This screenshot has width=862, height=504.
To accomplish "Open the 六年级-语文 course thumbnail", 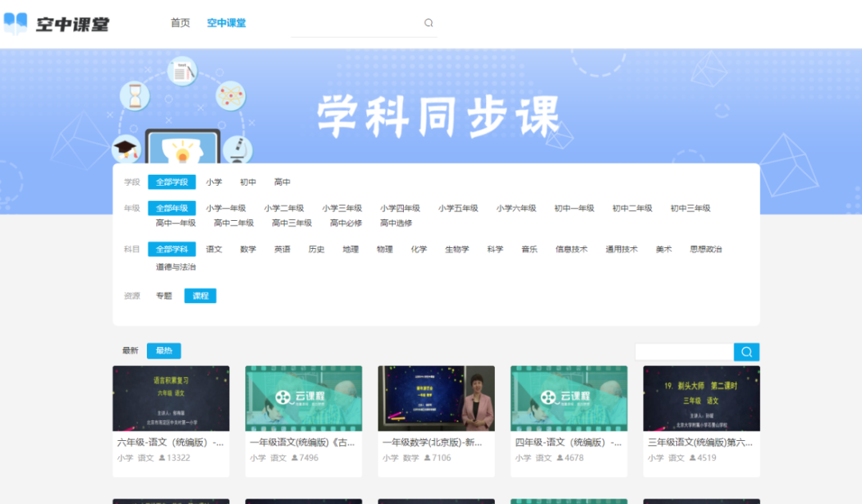I will (x=171, y=399).
